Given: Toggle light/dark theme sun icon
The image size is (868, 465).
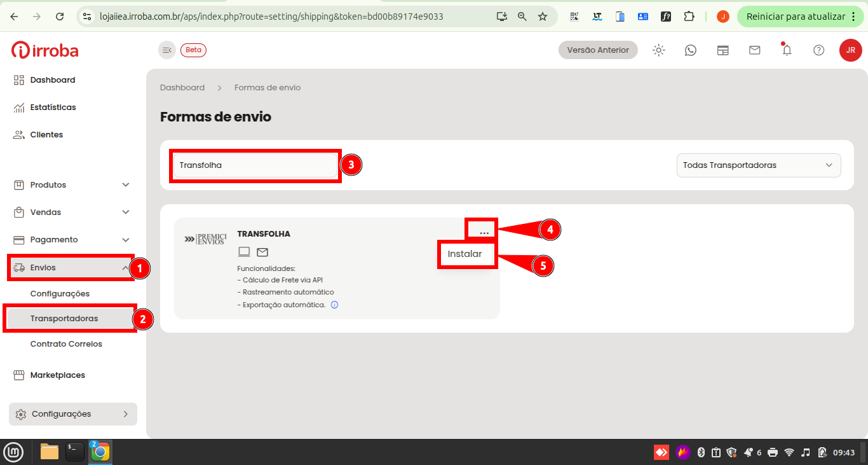Looking at the screenshot, I should 659,50.
